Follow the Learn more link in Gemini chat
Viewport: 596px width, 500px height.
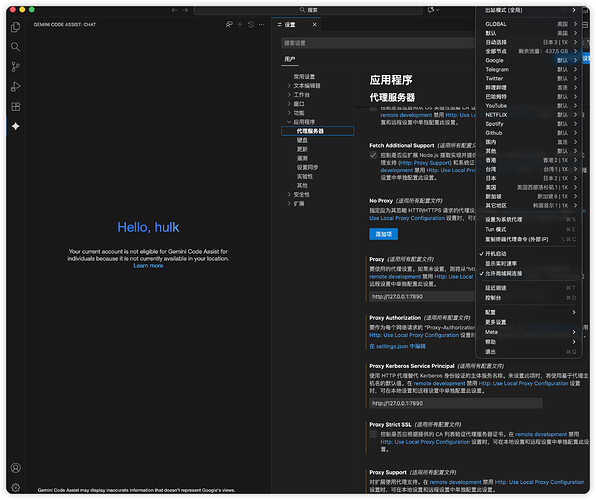point(148,266)
